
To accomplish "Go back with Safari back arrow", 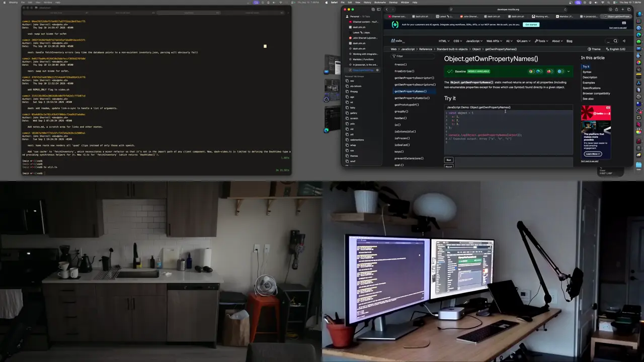I will point(386,9).
